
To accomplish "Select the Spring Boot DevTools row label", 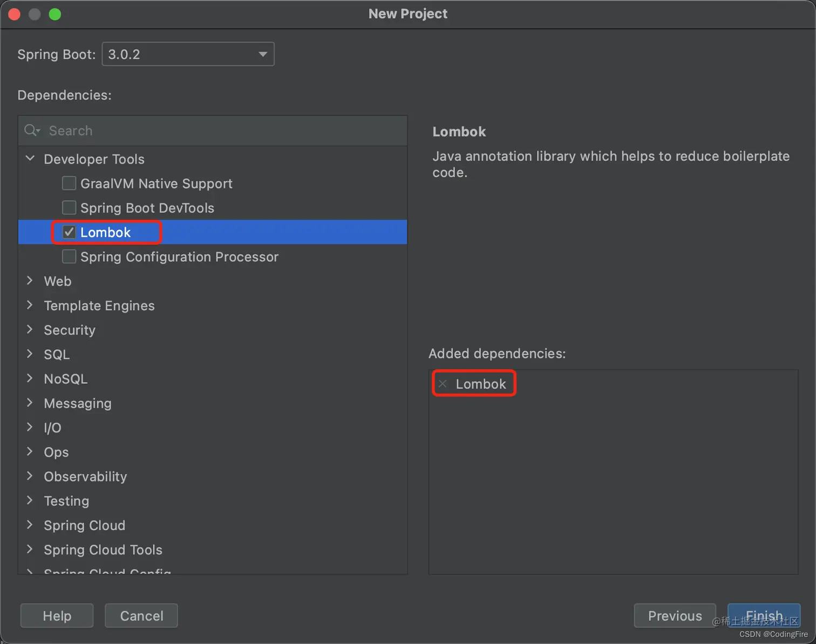I will pyautogui.click(x=147, y=208).
